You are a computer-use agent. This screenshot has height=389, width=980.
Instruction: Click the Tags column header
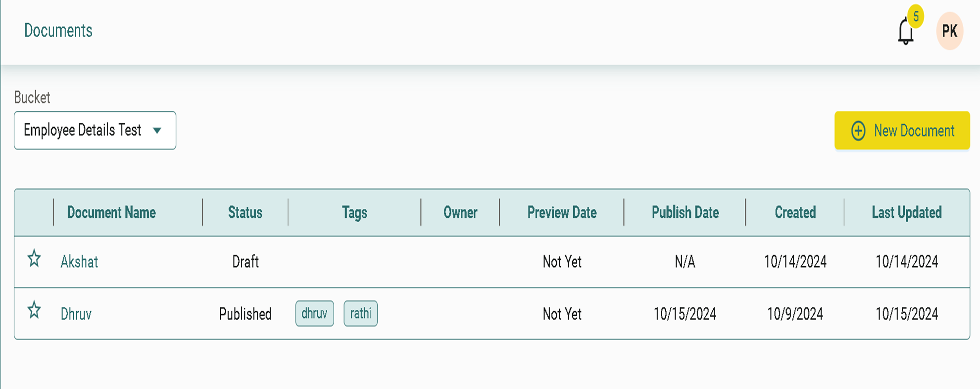click(354, 213)
